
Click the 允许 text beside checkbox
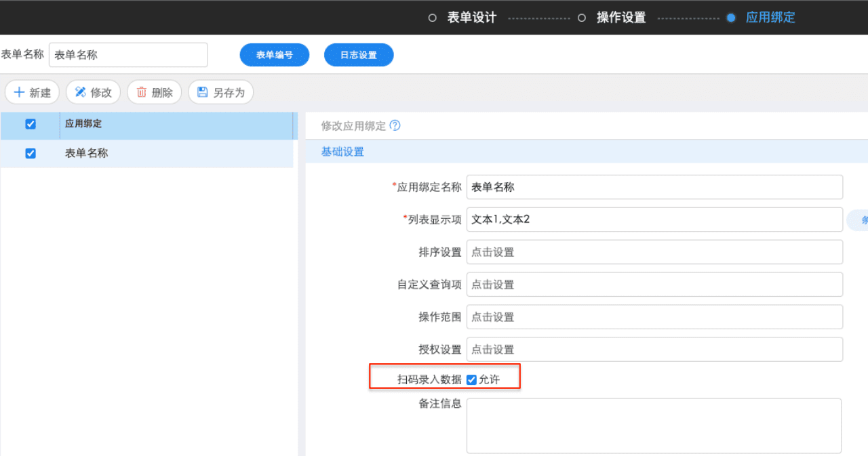tap(489, 379)
